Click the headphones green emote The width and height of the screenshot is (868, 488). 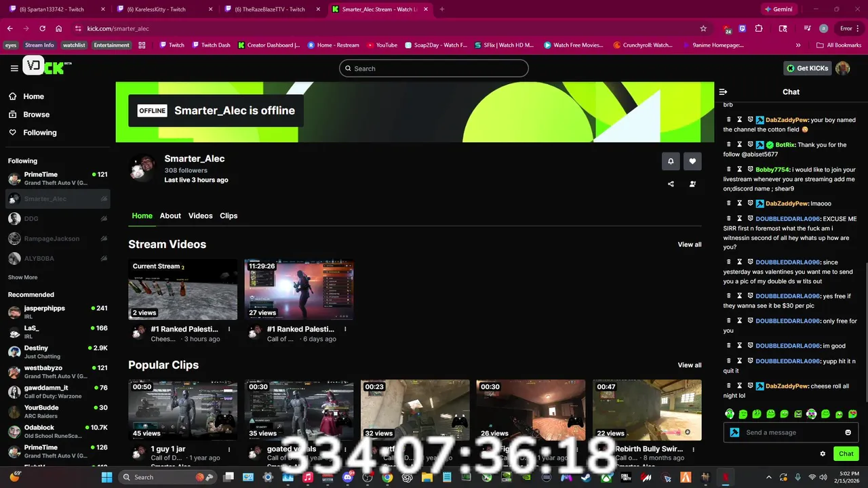(x=730, y=413)
